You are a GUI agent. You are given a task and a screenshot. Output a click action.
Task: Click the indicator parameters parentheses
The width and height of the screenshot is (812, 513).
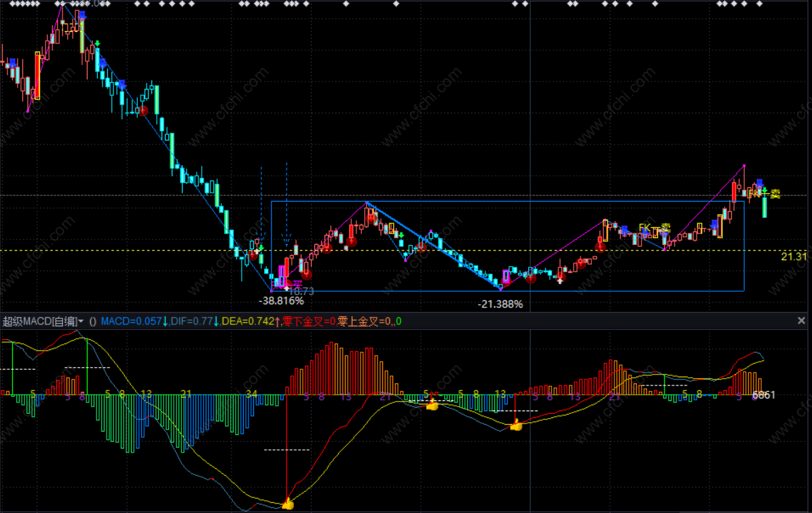tap(93, 321)
